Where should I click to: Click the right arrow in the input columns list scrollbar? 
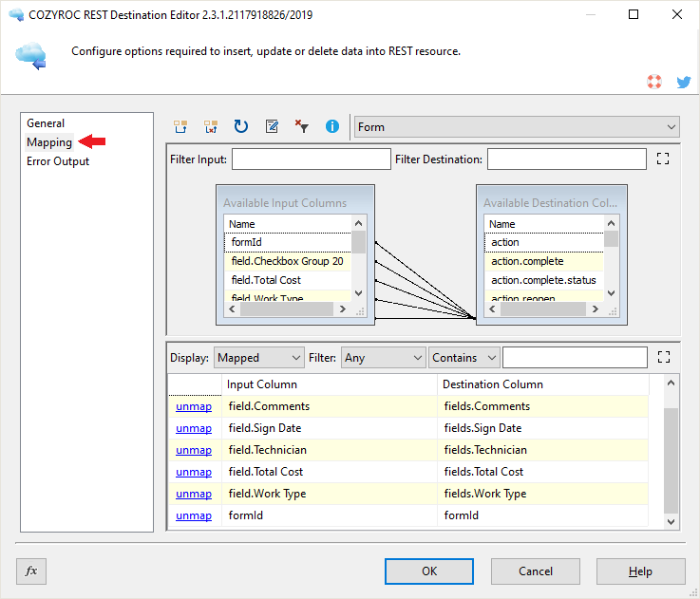(x=343, y=309)
